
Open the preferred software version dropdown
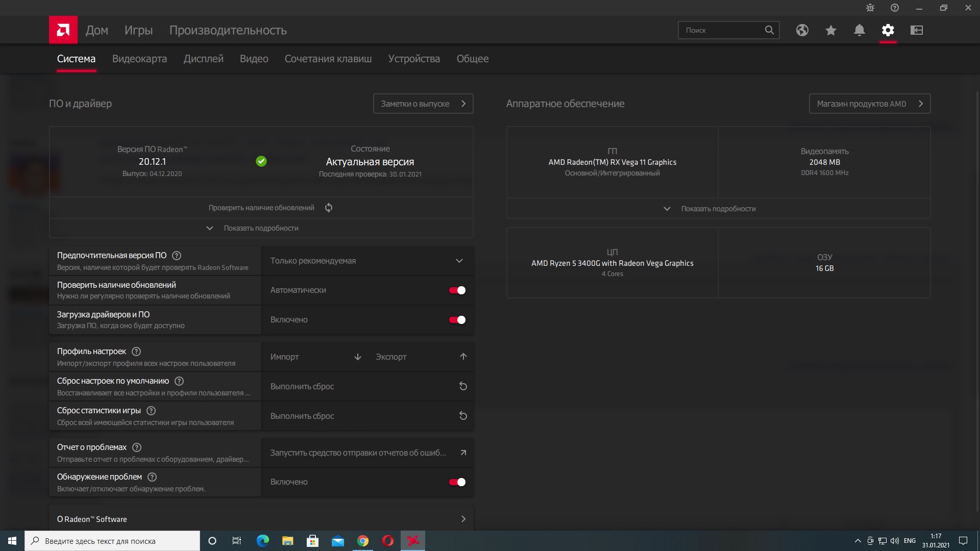tap(367, 261)
